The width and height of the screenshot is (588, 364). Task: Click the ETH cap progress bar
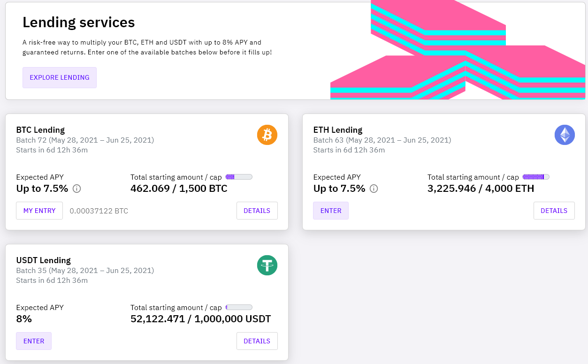click(536, 177)
